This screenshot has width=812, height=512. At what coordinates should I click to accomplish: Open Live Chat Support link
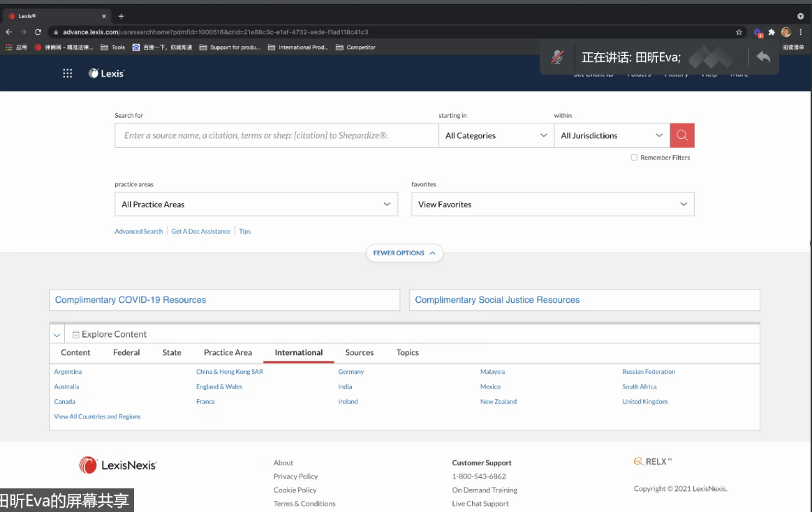(480, 504)
